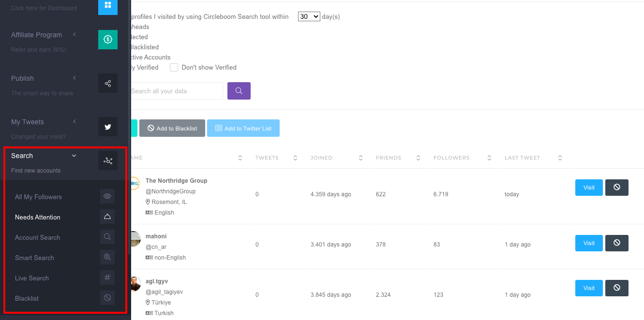Sort by the Friends column
Image resolution: width=644 pixels, height=320 pixels.
[418, 158]
